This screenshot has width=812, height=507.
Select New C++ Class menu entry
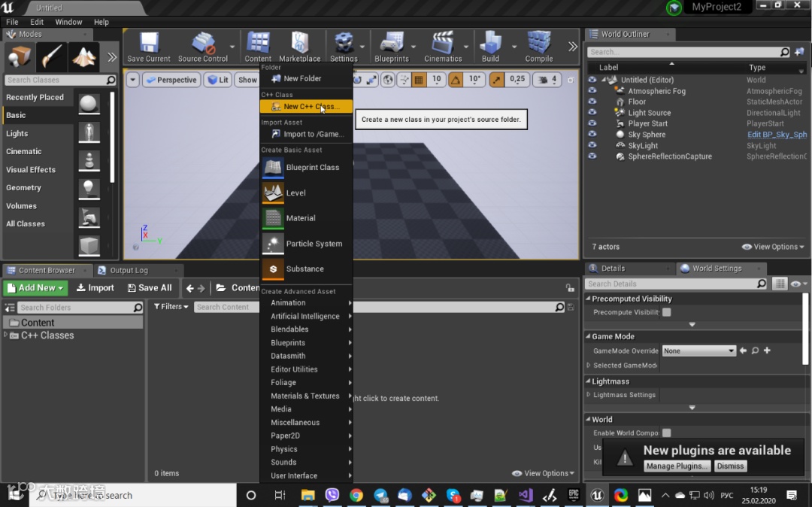click(306, 106)
